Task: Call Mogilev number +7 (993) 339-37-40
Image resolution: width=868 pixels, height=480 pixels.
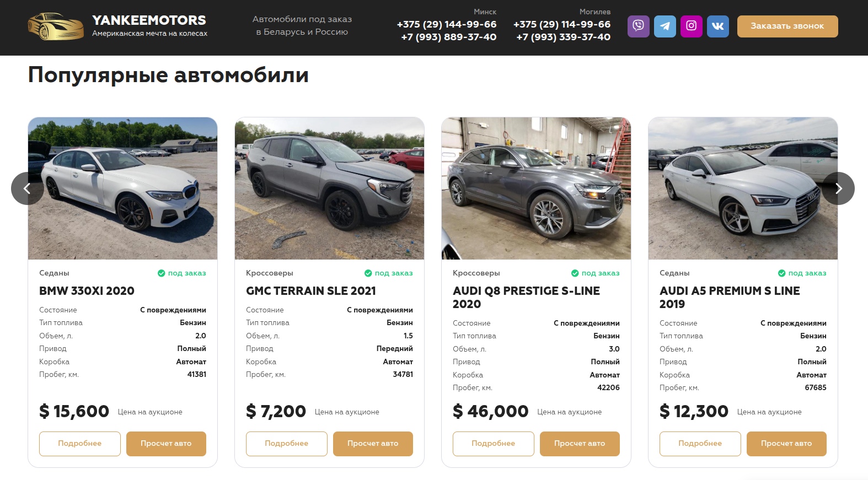Action: pos(564,37)
